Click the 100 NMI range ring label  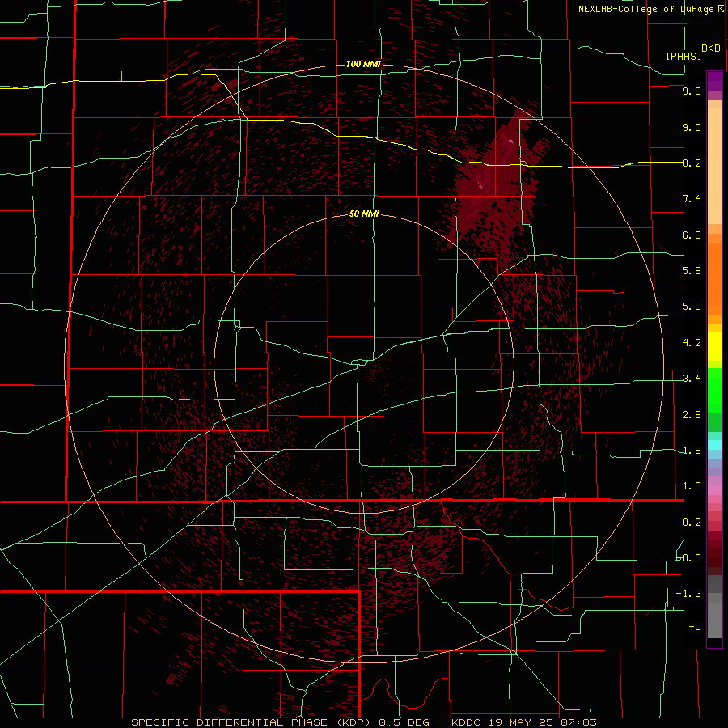click(363, 64)
